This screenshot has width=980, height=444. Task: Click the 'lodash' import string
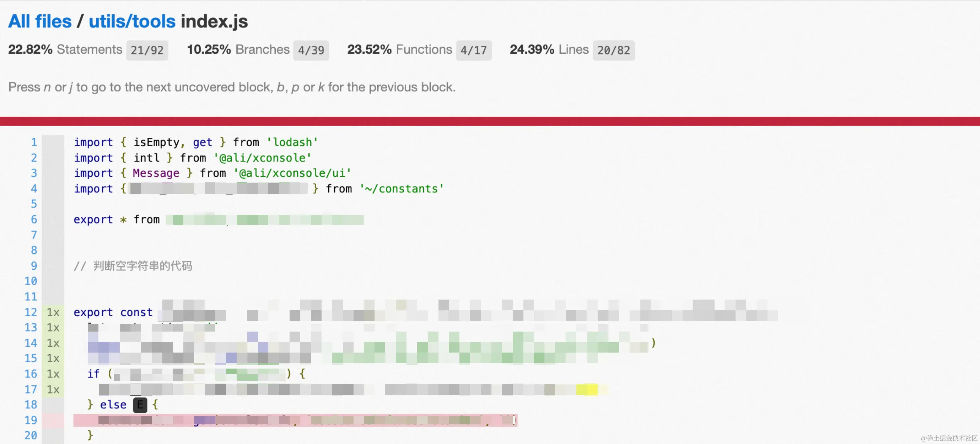[x=292, y=142]
